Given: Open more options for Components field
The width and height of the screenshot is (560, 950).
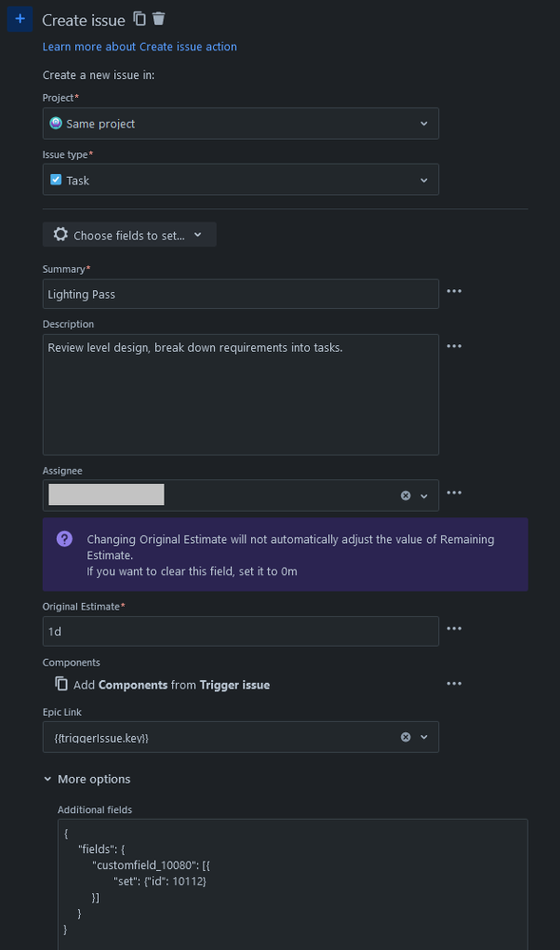Looking at the screenshot, I should coord(454,684).
